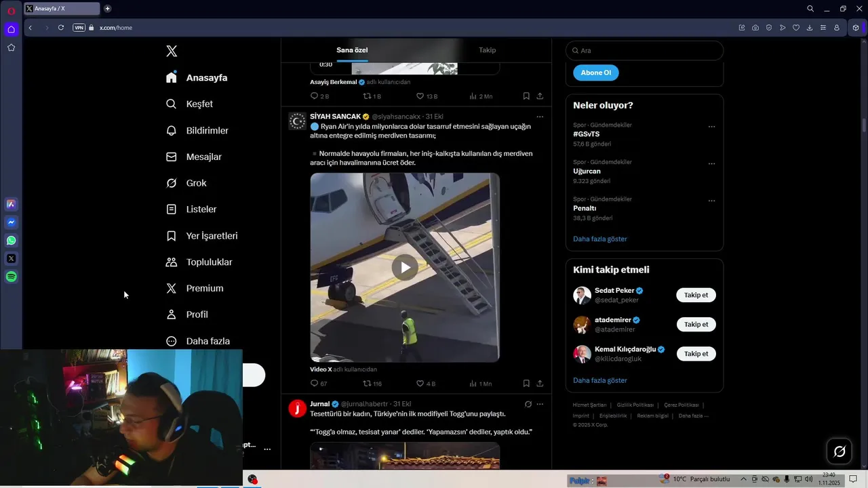
Task: Open a new browser tab
Action: (107, 9)
